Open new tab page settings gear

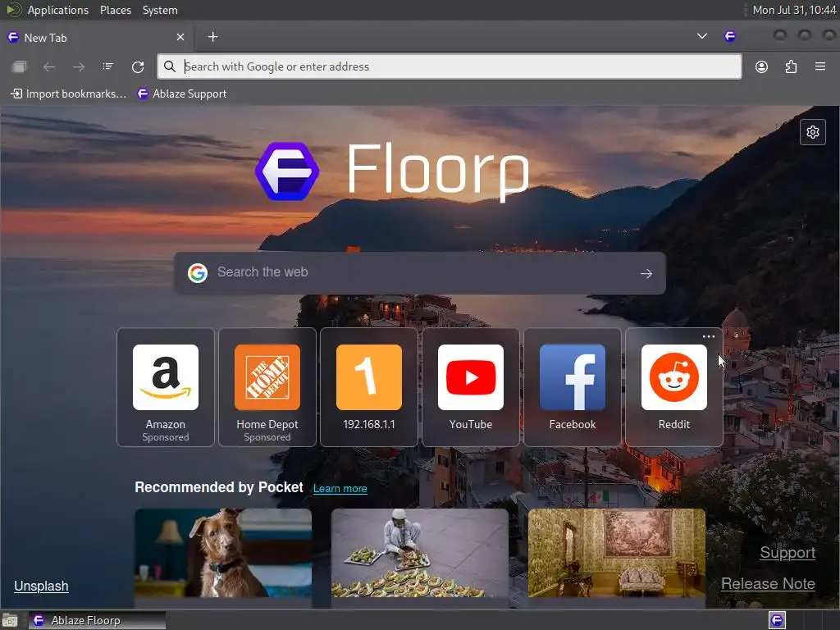point(813,132)
